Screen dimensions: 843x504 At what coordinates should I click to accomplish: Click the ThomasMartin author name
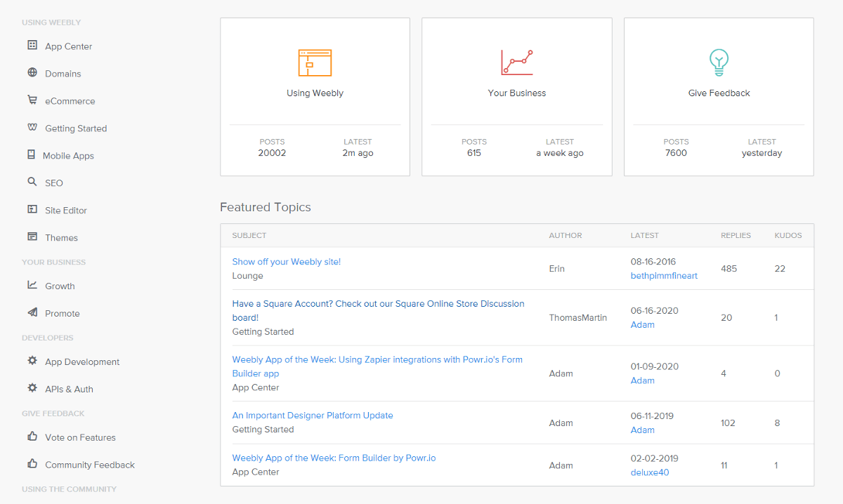(578, 318)
